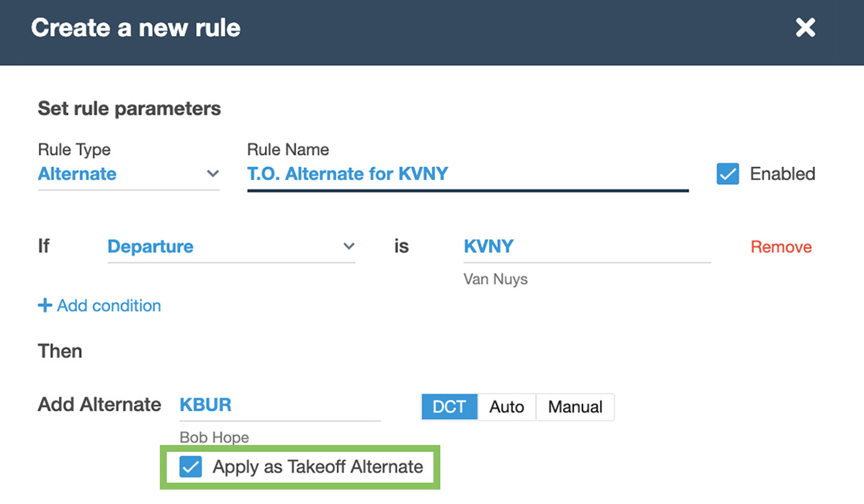The width and height of the screenshot is (864, 504).
Task: Click the chevron arrow in Departure field
Action: coord(348,246)
